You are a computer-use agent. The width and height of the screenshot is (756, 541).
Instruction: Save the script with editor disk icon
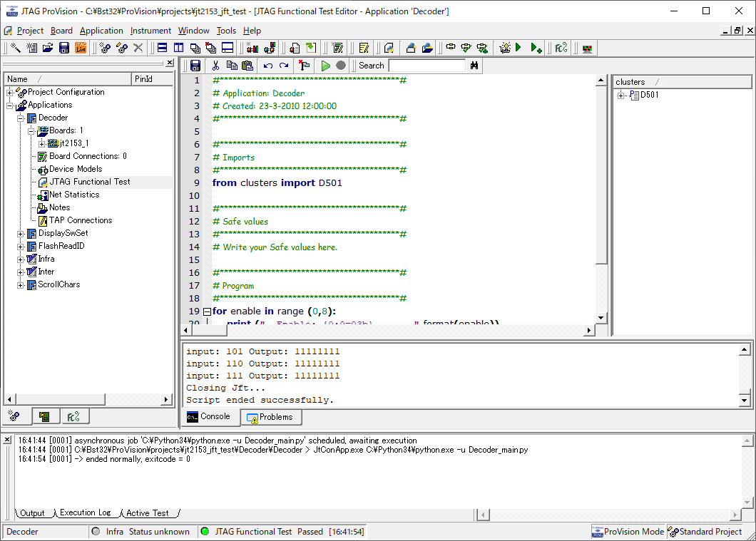click(195, 66)
